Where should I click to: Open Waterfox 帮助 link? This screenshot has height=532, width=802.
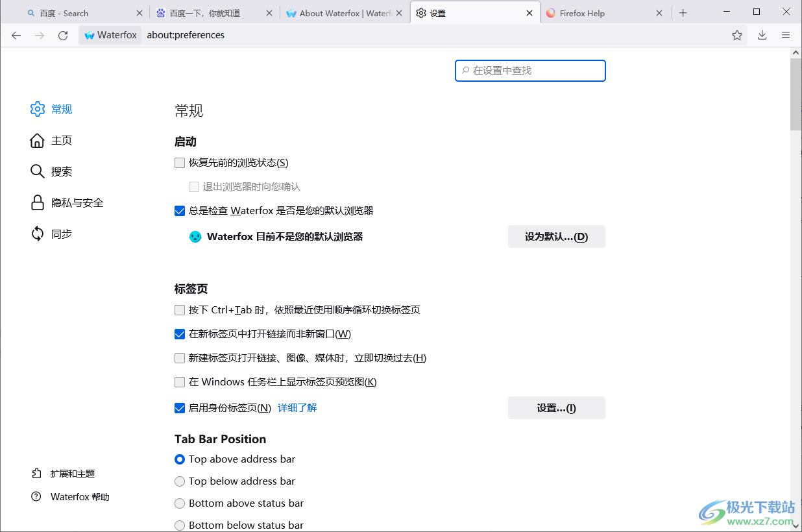(80, 497)
